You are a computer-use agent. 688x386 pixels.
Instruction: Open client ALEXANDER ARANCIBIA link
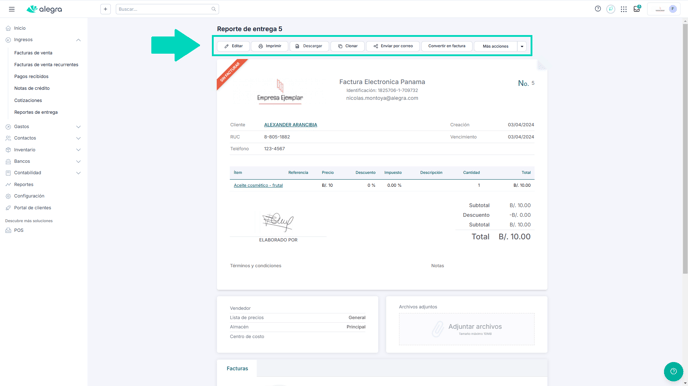click(x=290, y=125)
